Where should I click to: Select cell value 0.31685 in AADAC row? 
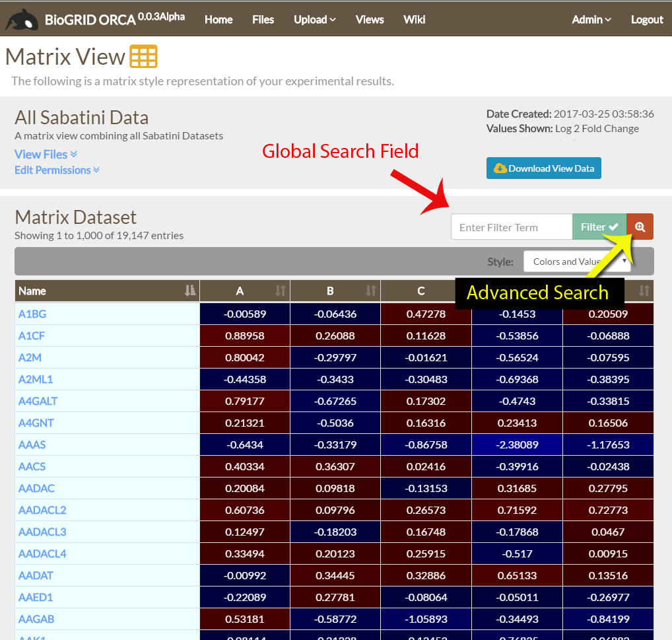(517, 488)
